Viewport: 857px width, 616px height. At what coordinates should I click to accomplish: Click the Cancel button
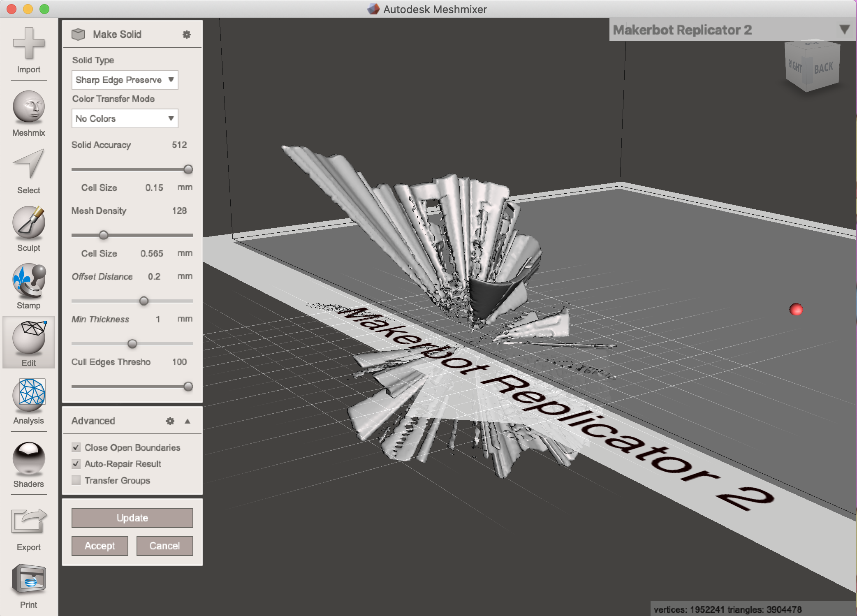[x=165, y=546]
